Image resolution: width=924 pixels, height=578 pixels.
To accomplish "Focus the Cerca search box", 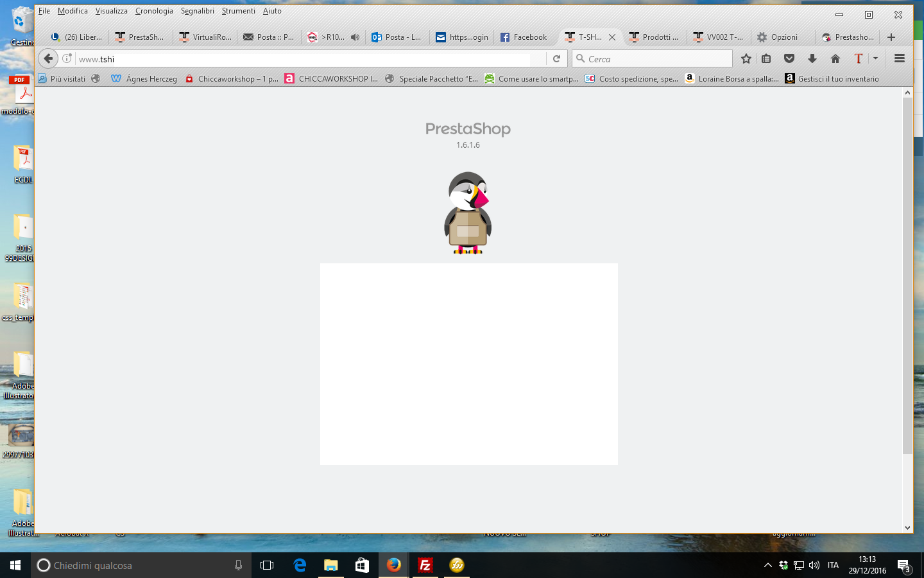I will click(652, 58).
